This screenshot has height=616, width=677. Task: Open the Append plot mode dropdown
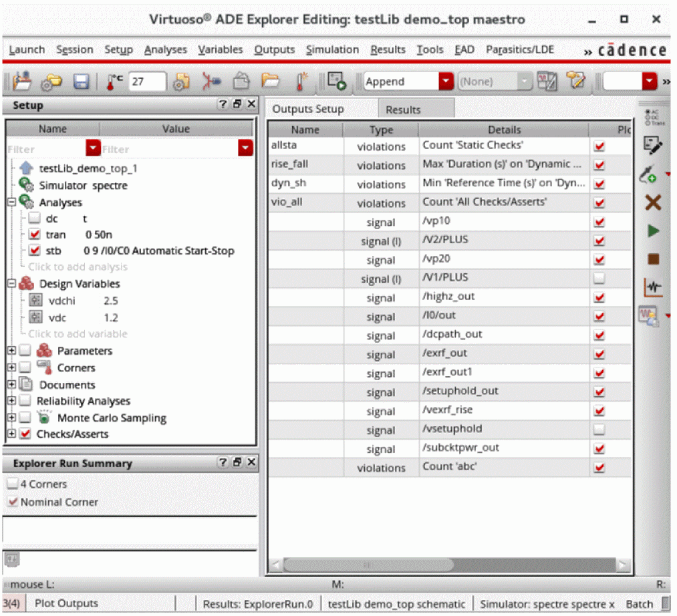tap(446, 82)
